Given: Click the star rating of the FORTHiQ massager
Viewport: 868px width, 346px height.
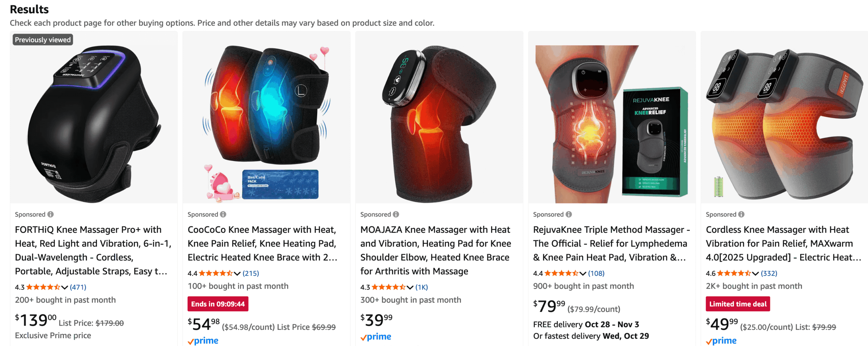Looking at the screenshot, I should coord(43,287).
